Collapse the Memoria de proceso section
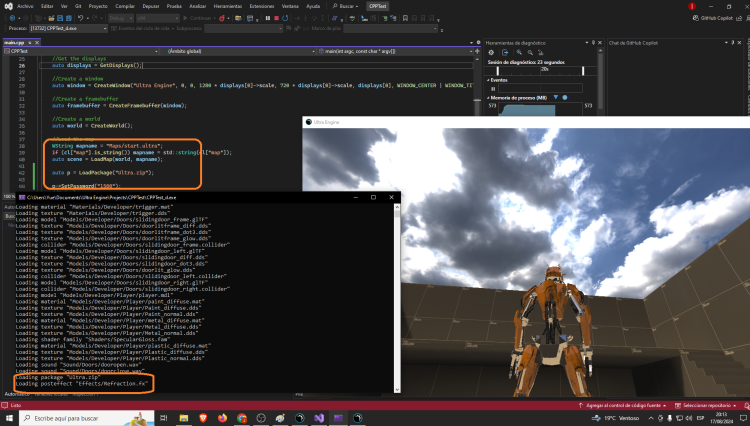Image resolution: width=750 pixels, height=426 pixels. [x=487, y=97]
